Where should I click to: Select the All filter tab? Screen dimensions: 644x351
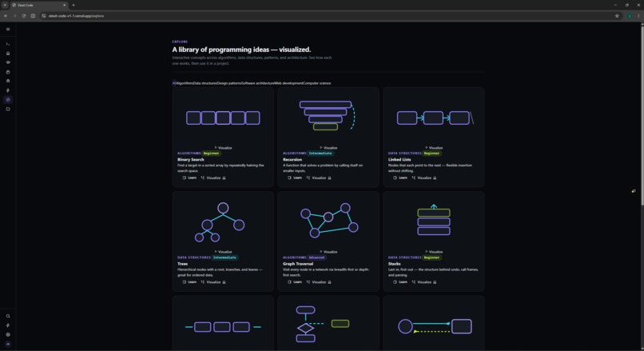click(x=174, y=83)
